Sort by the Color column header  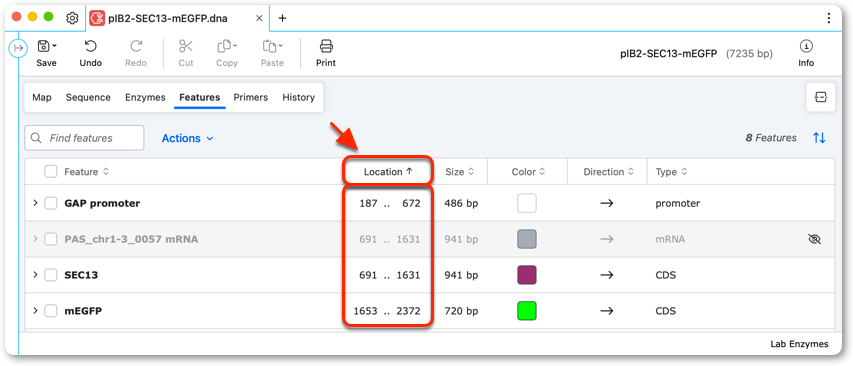point(528,172)
